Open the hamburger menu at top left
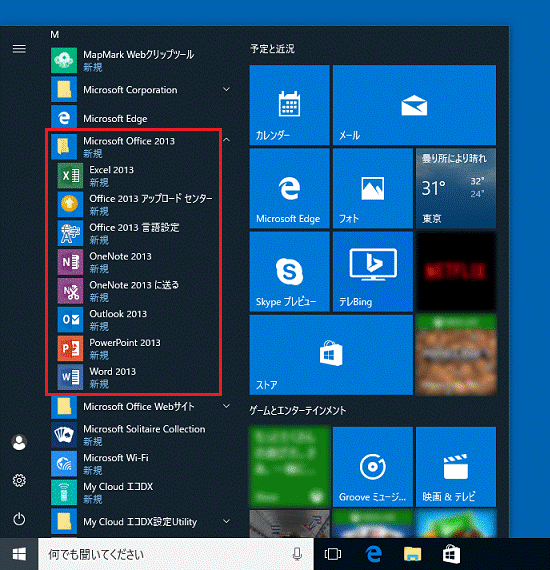 (19, 49)
